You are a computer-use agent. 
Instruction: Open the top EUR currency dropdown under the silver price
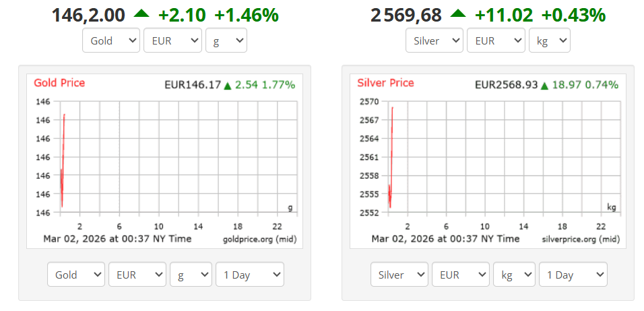click(x=496, y=40)
